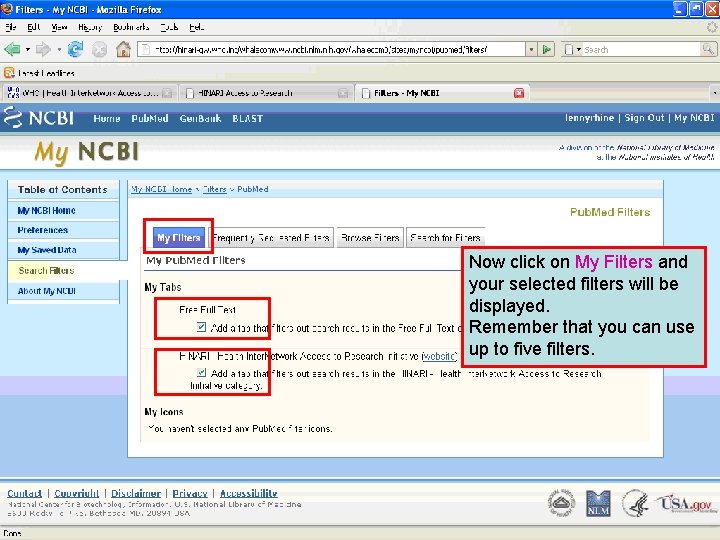Viewport: 720px width, 540px height.
Task: Close the HINARI Access to Research tab
Action: pyautogui.click(x=343, y=93)
